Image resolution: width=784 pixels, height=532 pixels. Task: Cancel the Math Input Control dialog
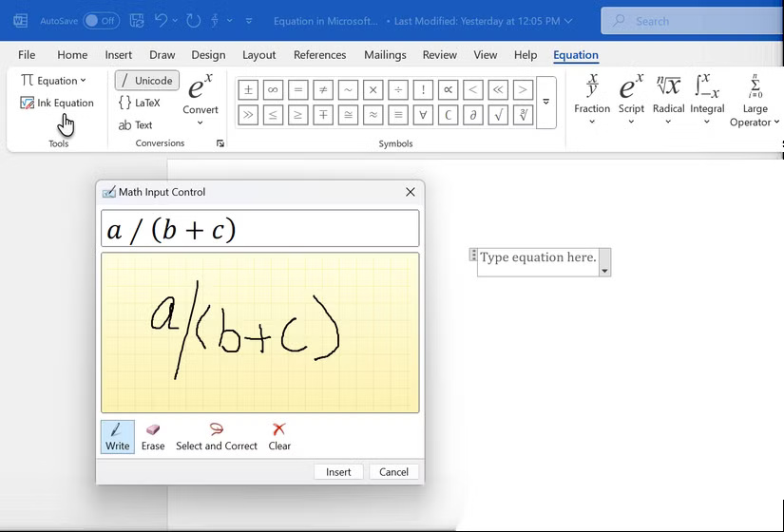click(x=393, y=472)
